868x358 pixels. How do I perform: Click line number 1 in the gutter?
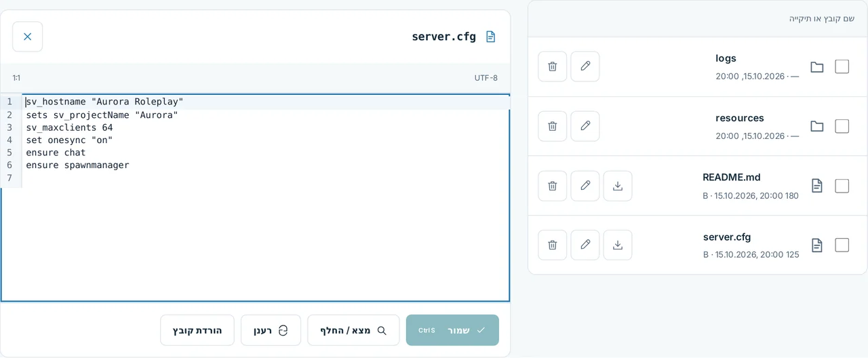(9, 102)
